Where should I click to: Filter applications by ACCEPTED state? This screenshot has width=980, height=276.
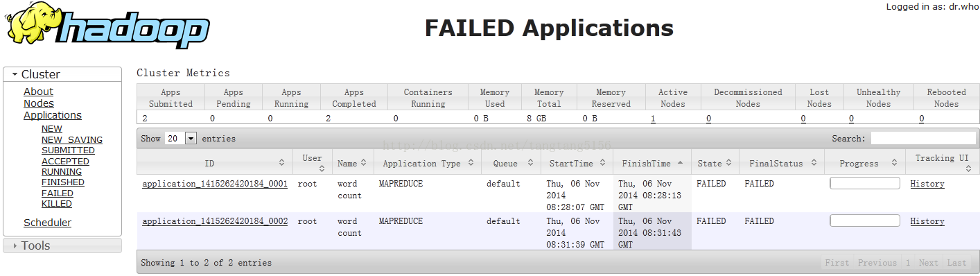pyautogui.click(x=65, y=161)
